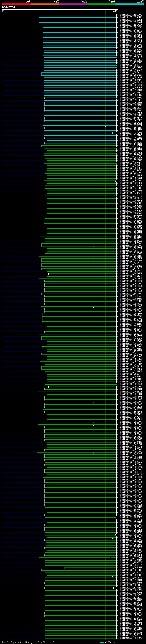Image resolution: width=146 pixels, height=644 pixels.
Task: Click on UniRef100_B3S289
Action: [x=131, y=608]
